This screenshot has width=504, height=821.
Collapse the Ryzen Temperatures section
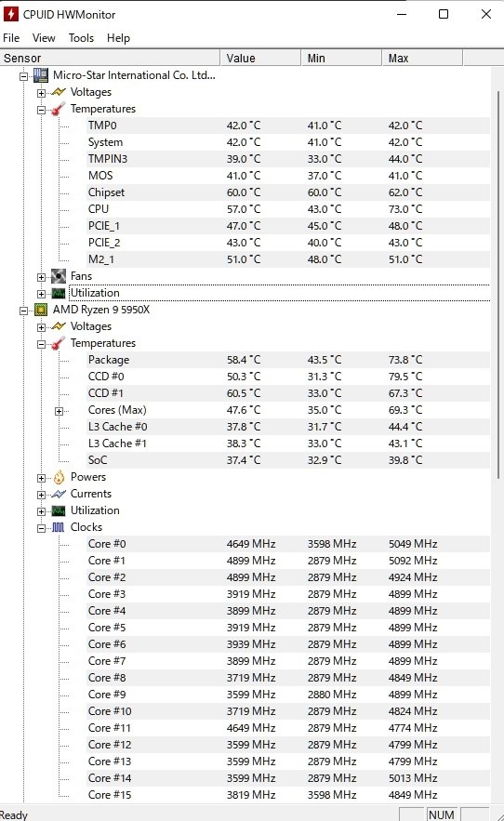41,345
